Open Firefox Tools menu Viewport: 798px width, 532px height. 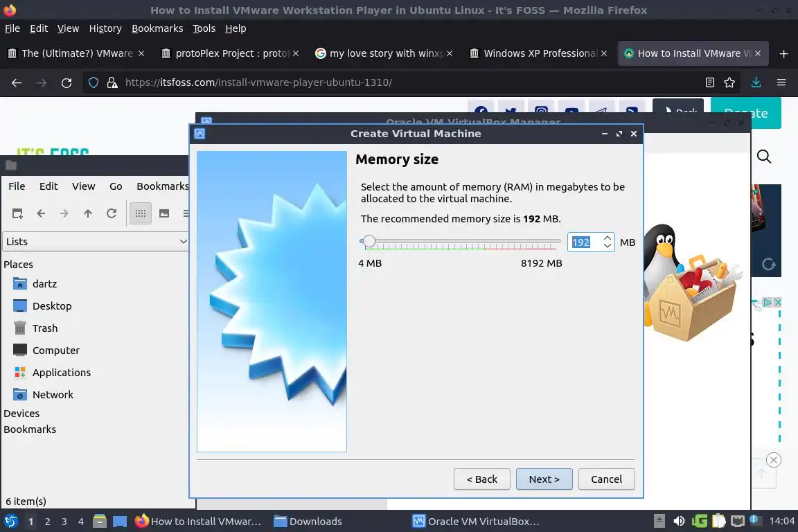click(204, 28)
